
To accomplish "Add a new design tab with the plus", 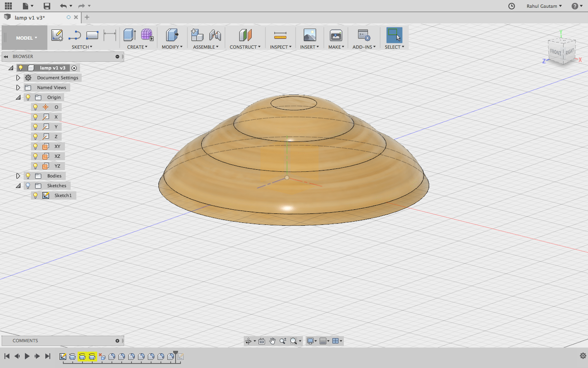I will pyautogui.click(x=87, y=17).
